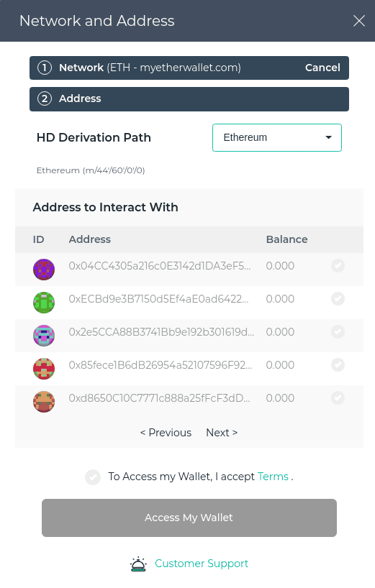Screen dimensions: 375x588
Task: Select the checkmark for address 0x2e5CCA88B374
Action: point(338,332)
